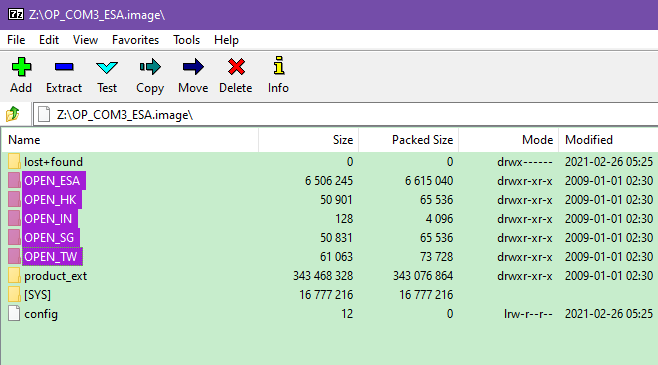
Task: Sort by the Name column header
Action: (130, 140)
